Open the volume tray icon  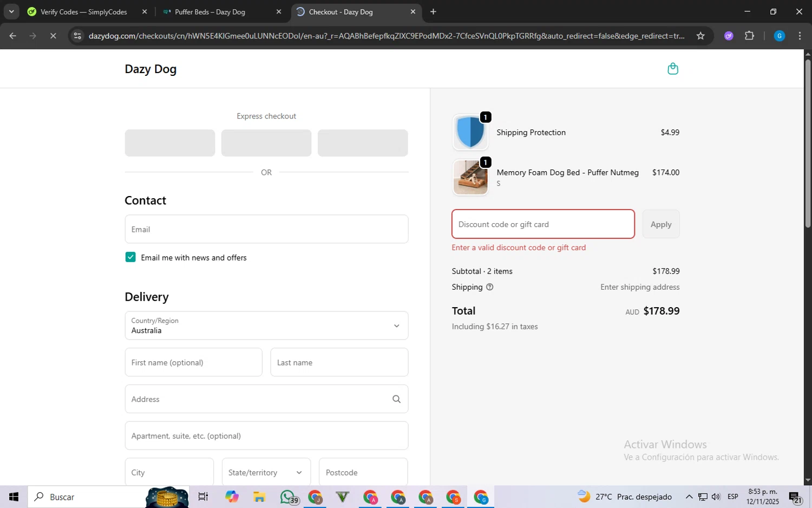pos(716,497)
